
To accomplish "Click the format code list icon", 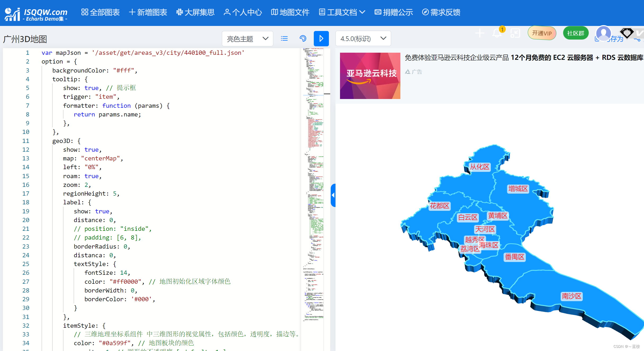I will tap(284, 39).
